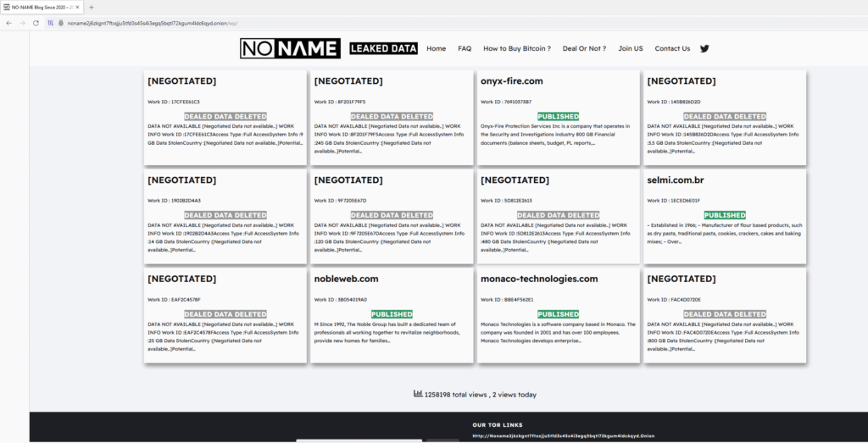Viewport: 868px width, 443px height.
Task: Go to How to Buy Bitcoin page
Action: pyautogui.click(x=517, y=49)
